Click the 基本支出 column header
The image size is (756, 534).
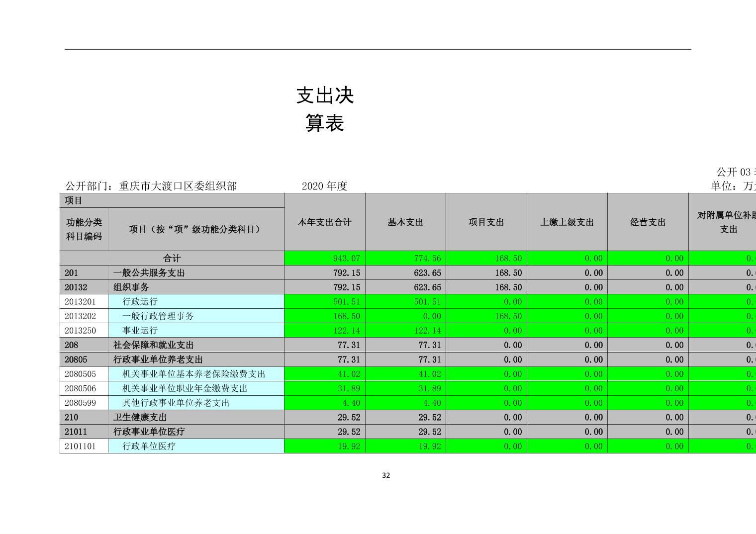pyautogui.click(x=405, y=222)
